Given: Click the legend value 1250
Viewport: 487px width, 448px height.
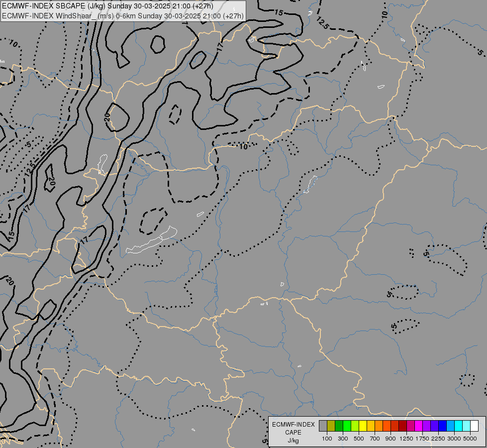Looking at the screenshot, I should point(406,439).
